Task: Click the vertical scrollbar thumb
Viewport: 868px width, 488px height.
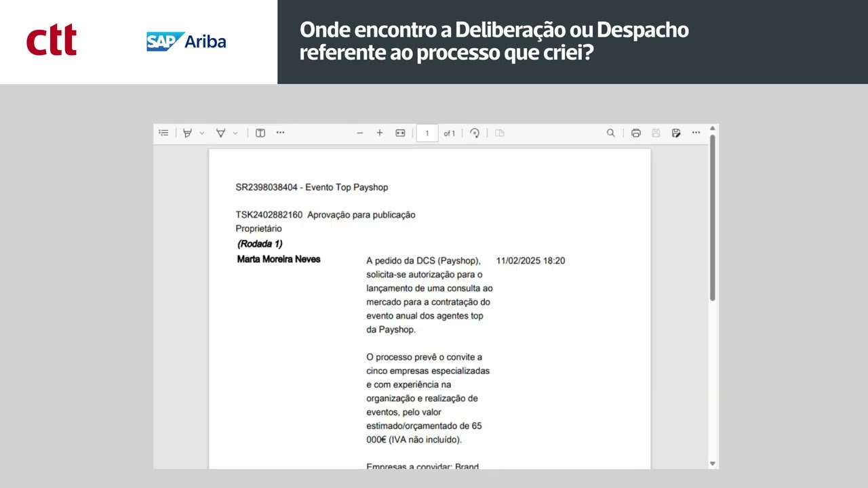Action: pos(712,217)
